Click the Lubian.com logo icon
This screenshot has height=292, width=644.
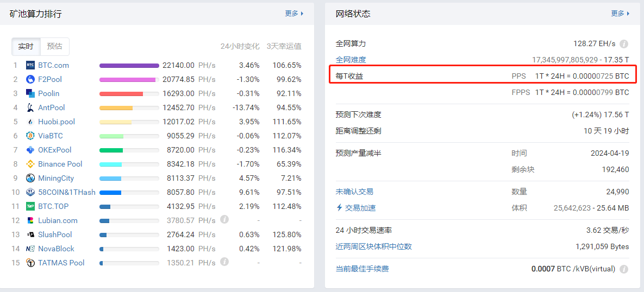pyautogui.click(x=30, y=220)
